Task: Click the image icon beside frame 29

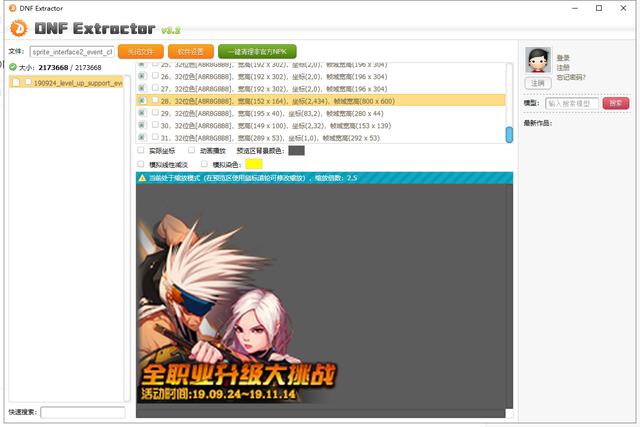Action: pyautogui.click(x=142, y=113)
